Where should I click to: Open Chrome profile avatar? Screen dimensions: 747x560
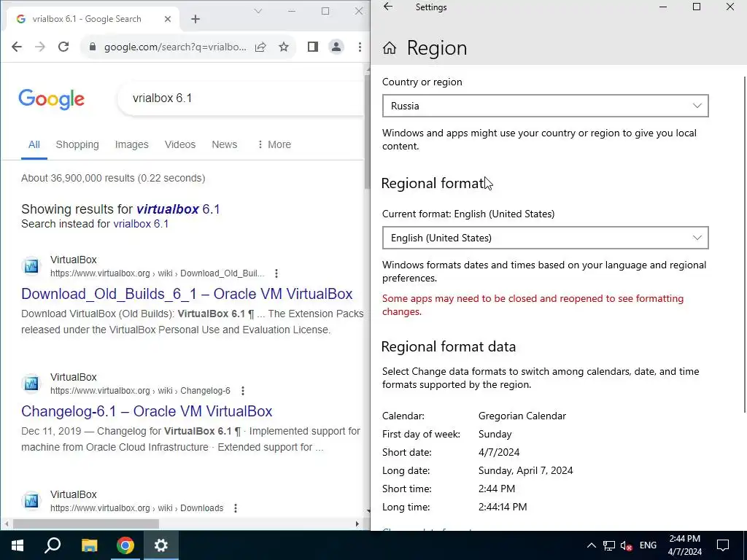click(x=336, y=47)
